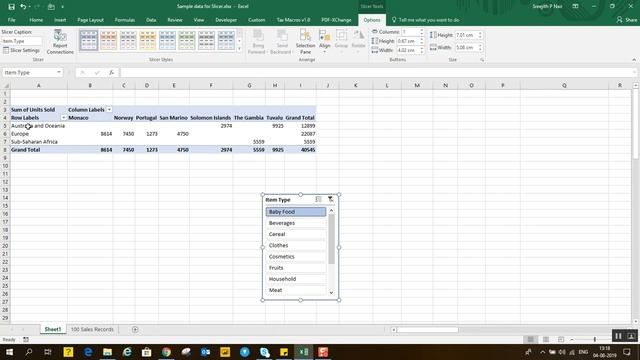640x360 pixels.
Task: Click the Slicer Caption input field
Action: pyautogui.click(x=22, y=41)
